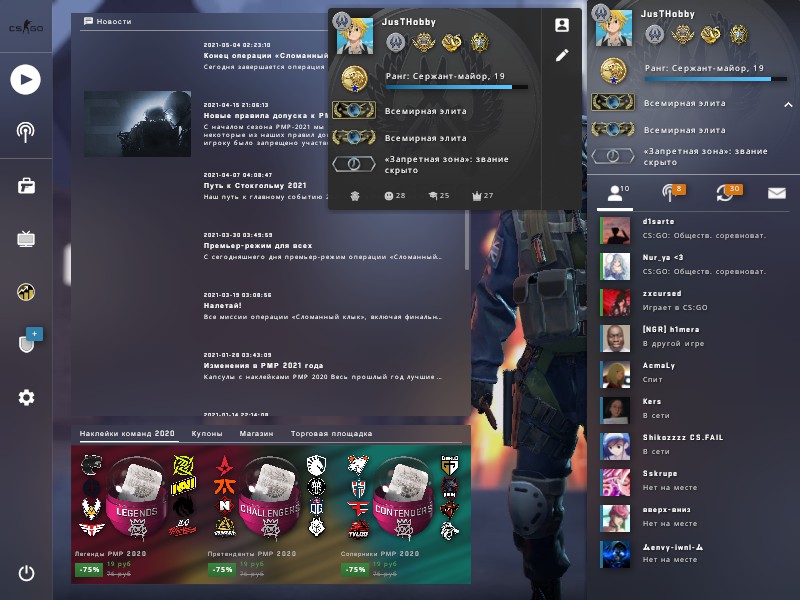
Task: Click the FaZe team sticker logo
Action: tap(358, 508)
